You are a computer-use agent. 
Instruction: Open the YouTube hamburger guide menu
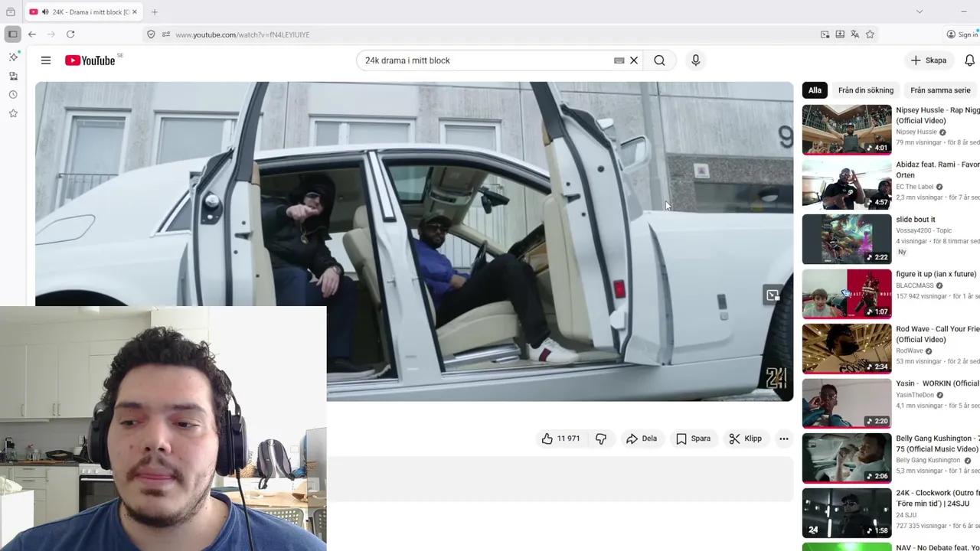46,60
